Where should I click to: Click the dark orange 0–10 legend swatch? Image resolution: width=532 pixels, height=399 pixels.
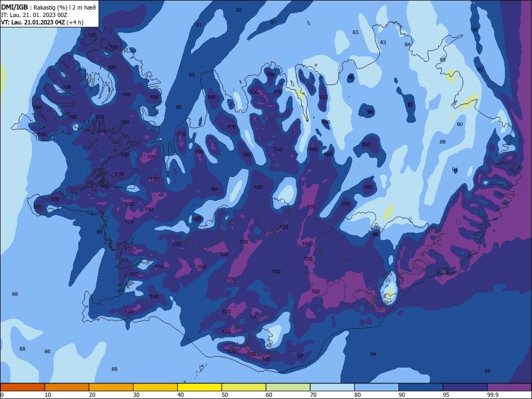22,387
